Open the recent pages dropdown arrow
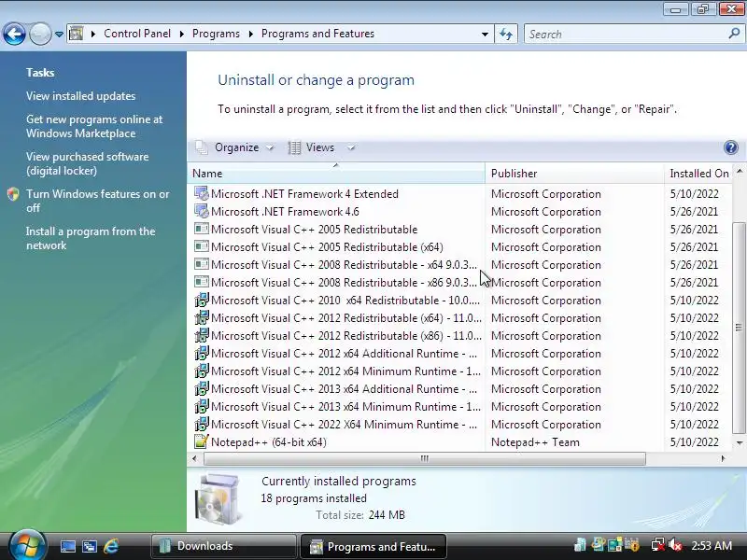 [x=59, y=35]
